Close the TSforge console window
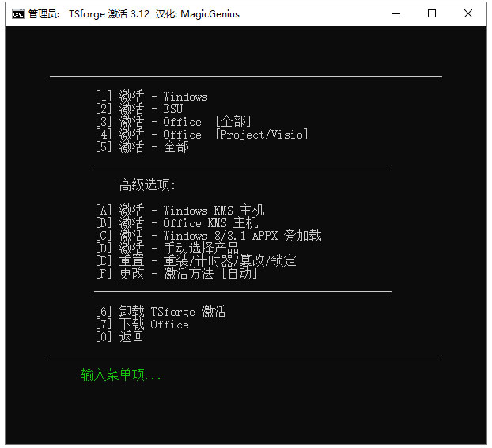492x448 pixels. click(468, 13)
